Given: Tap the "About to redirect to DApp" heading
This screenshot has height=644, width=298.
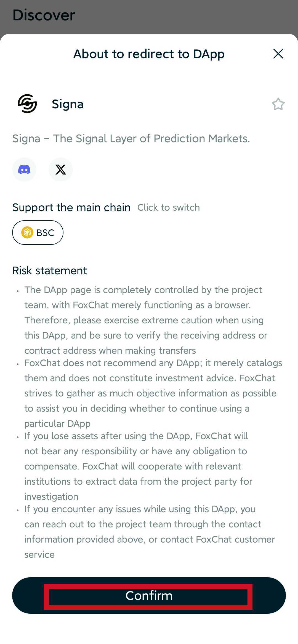Looking at the screenshot, I should [149, 54].
